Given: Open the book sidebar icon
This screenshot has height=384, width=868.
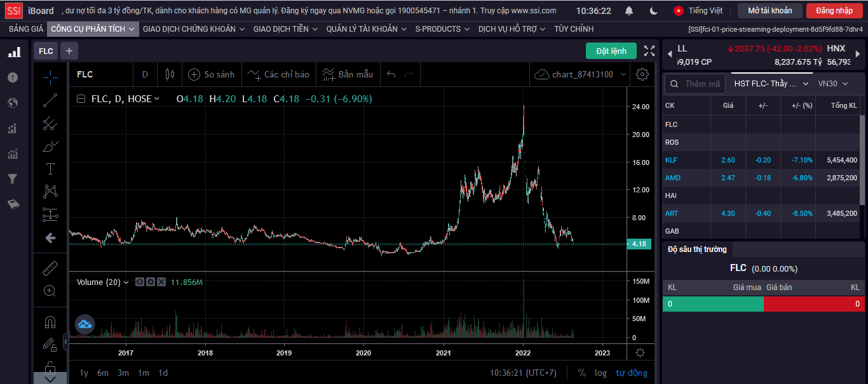Looking at the screenshot, I should (x=13, y=204).
